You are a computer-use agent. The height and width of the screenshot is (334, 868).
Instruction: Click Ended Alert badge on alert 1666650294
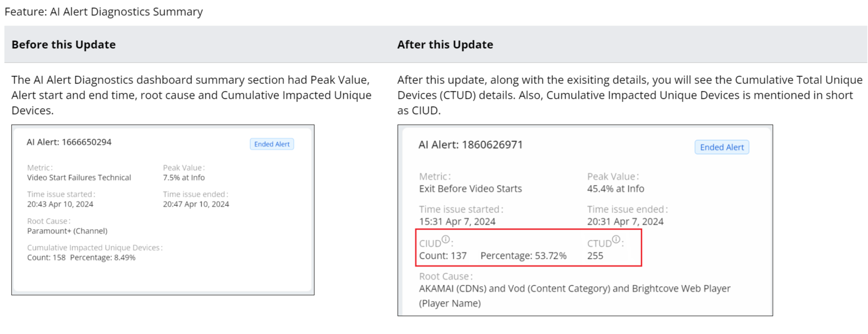coord(272,144)
